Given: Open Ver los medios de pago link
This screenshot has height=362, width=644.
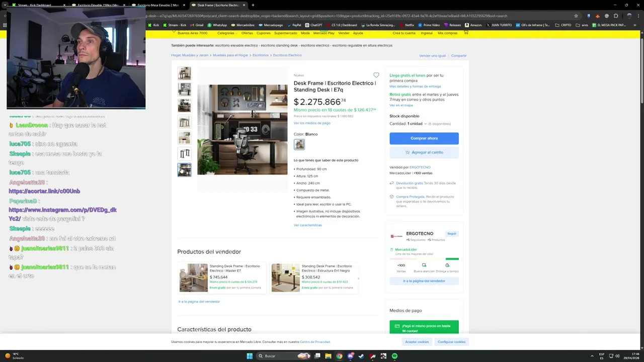Looking at the screenshot, I should point(312,123).
